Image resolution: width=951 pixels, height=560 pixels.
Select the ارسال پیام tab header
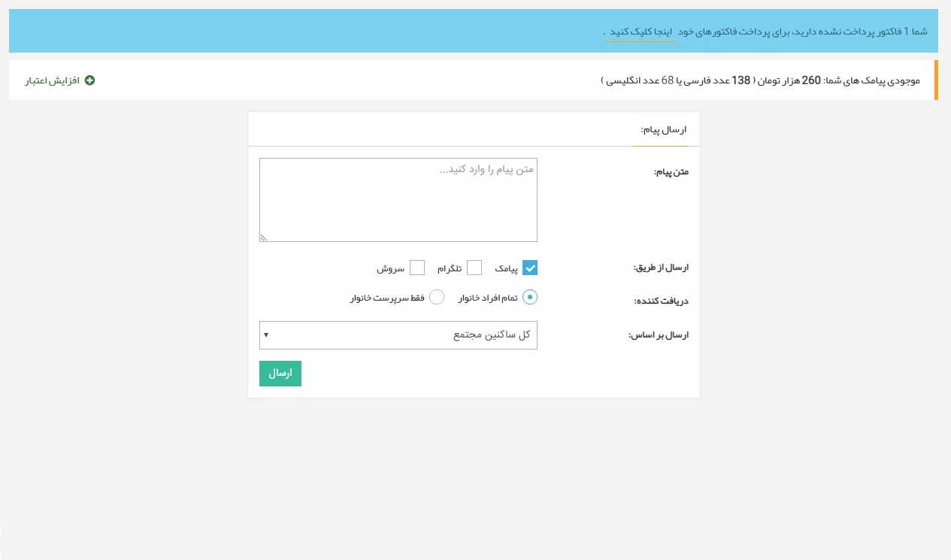(665, 130)
